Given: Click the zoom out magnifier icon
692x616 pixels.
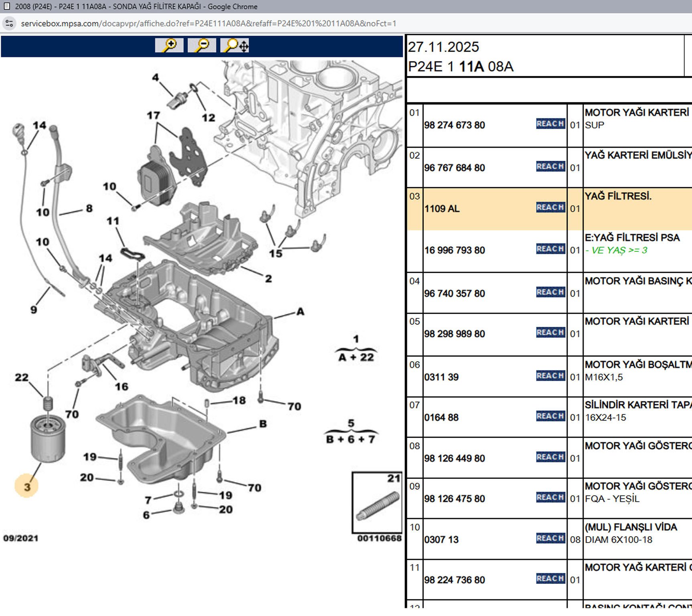Looking at the screenshot, I should [202, 45].
